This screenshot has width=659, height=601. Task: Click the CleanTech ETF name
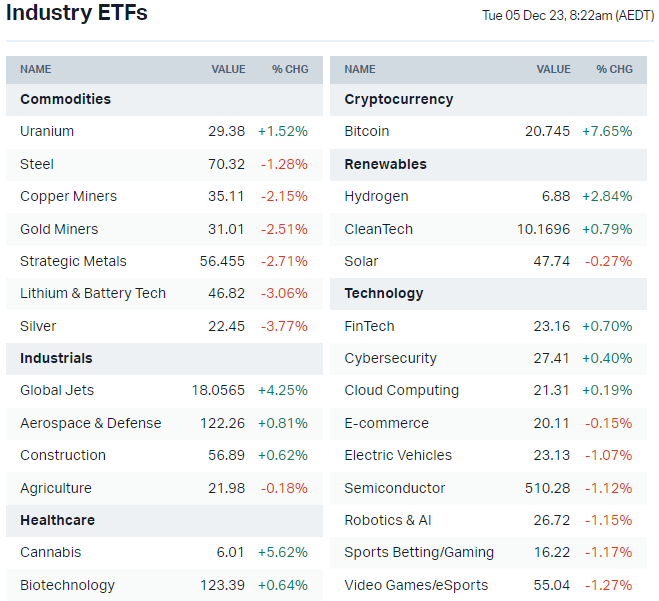click(x=378, y=229)
